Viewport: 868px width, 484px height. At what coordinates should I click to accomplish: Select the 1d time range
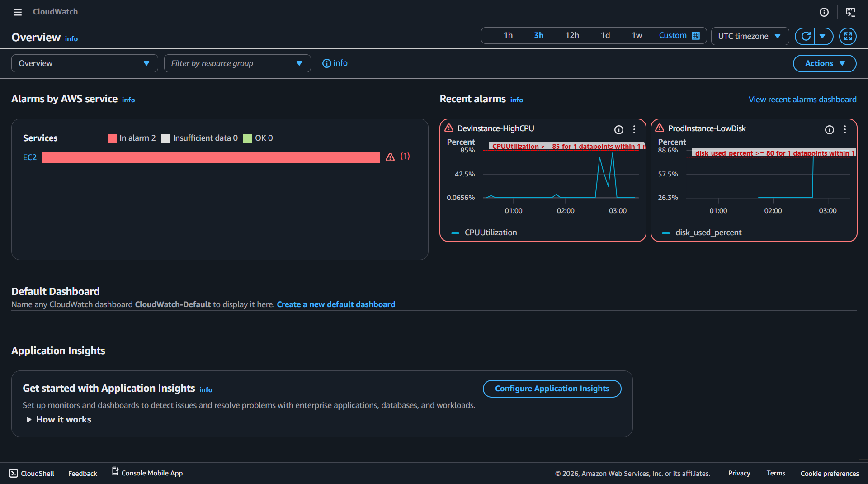point(605,35)
